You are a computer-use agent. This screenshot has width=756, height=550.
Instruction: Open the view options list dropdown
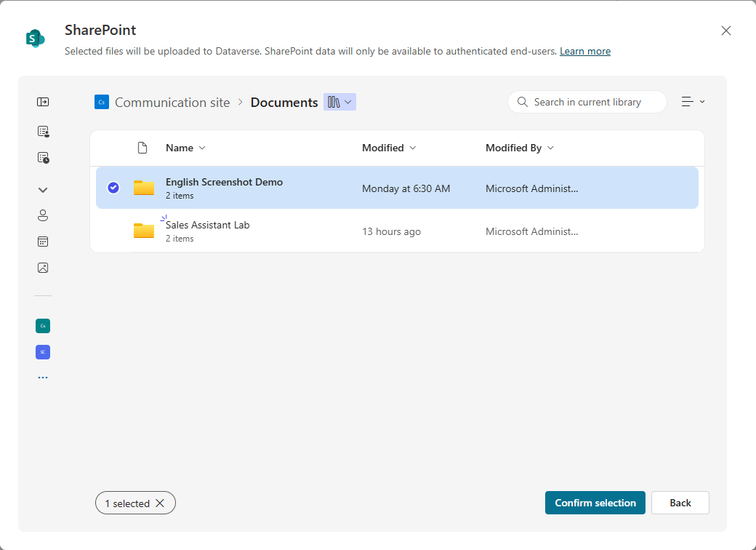[693, 102]
